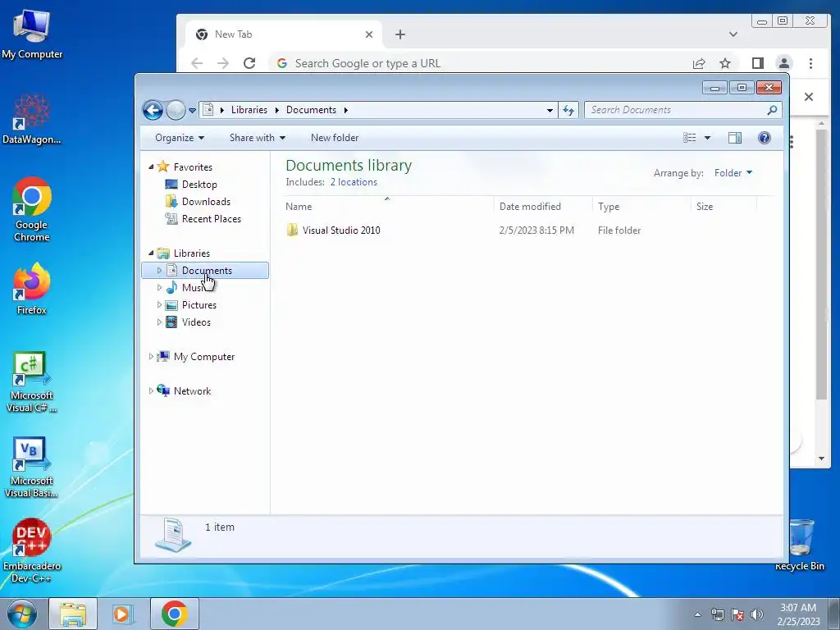Open My Computer desktop icon
This screenshot has height=630, width=840.
(x=32, y=34)
